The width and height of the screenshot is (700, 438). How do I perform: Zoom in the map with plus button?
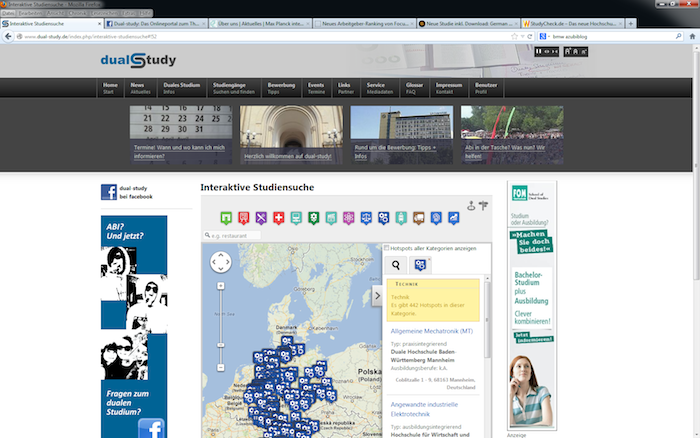221,286
